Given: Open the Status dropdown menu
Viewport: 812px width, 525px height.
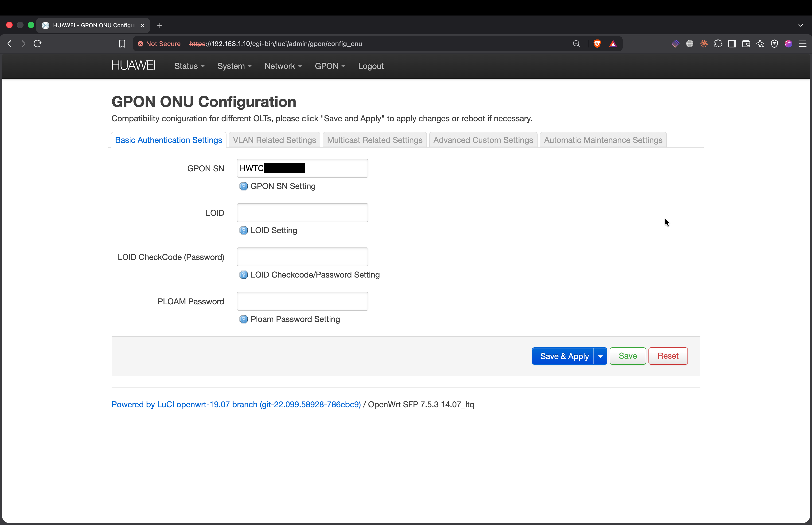Looking at the screenshot, I should (x=189, y=66).
